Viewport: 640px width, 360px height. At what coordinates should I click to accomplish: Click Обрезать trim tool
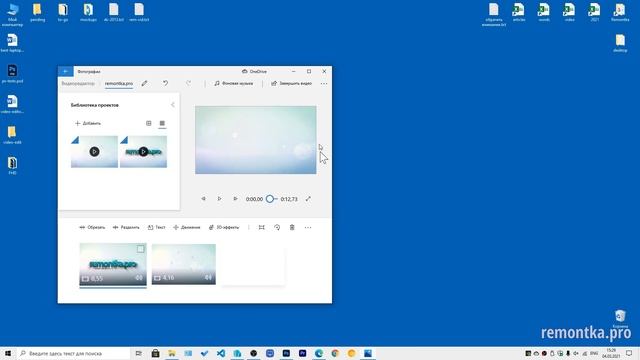click(x=92, y=227)
